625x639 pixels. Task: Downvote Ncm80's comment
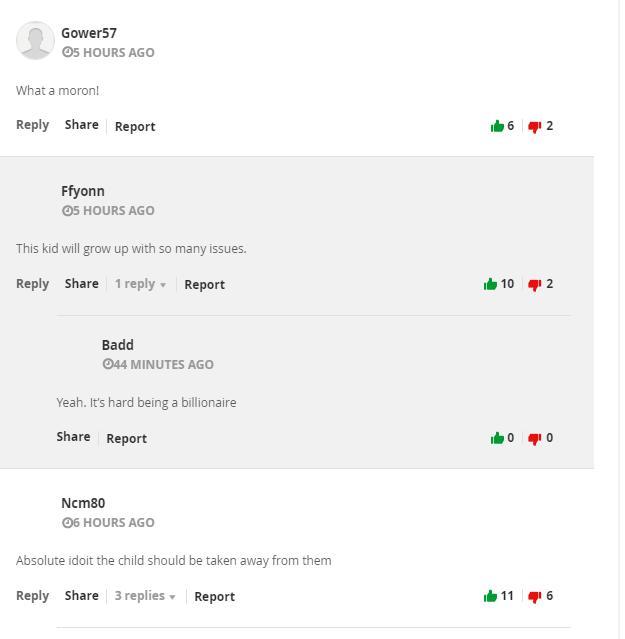535,596
